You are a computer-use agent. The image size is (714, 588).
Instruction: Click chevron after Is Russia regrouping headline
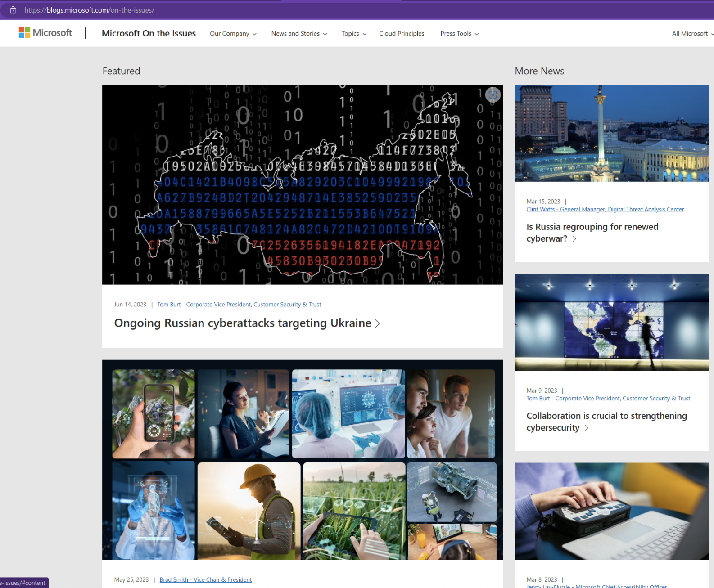[x=574, y=239]
